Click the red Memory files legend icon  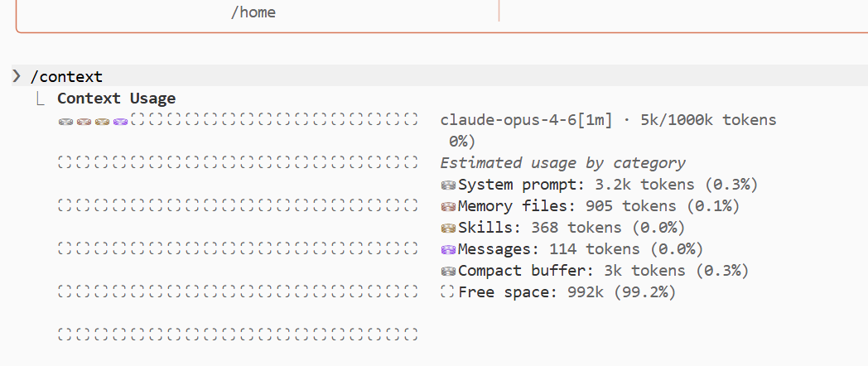448,207
